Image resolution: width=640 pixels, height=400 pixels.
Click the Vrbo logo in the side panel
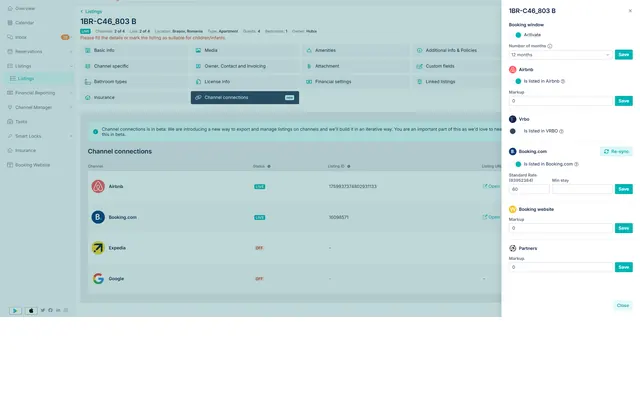(513, 119)
